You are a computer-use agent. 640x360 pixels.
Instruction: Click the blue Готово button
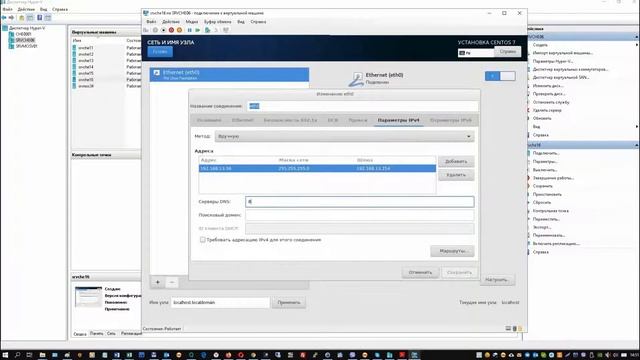160,52
